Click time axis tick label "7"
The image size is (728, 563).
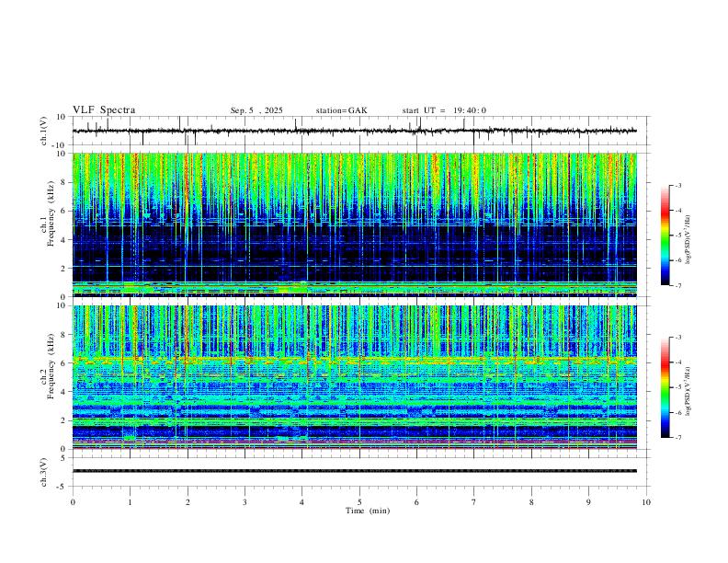(x=474, y=502)
